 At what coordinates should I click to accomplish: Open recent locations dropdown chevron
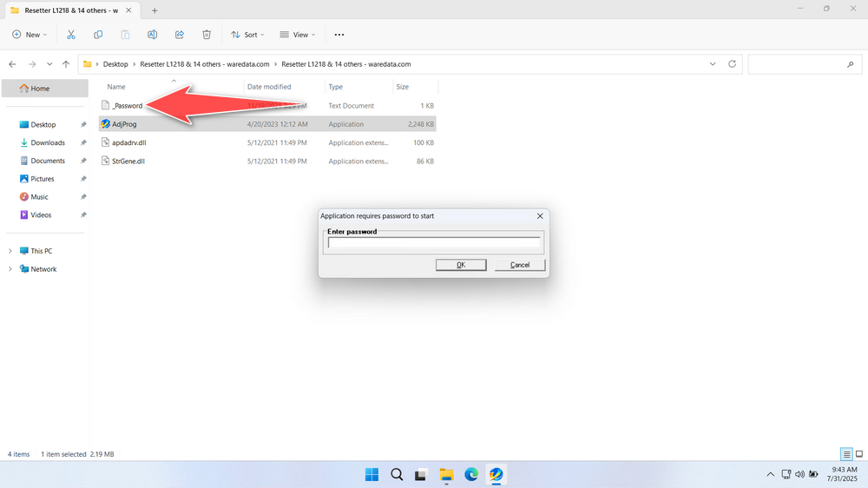coord(49,64)
